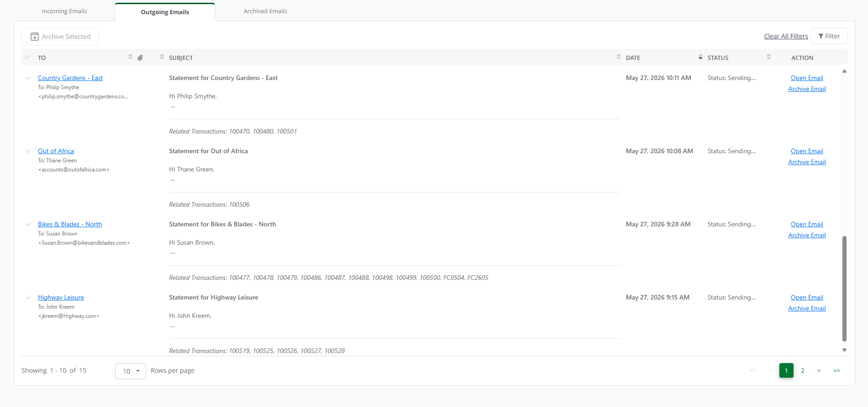The width and height of the screenshot is (868, 407).
Task: Toggle select-all checkmark in header
Action: pos(27,58)
